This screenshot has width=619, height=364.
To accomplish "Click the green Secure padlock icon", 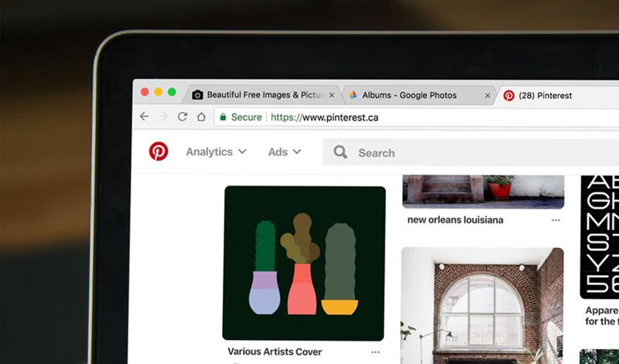I will click(223, 117).
